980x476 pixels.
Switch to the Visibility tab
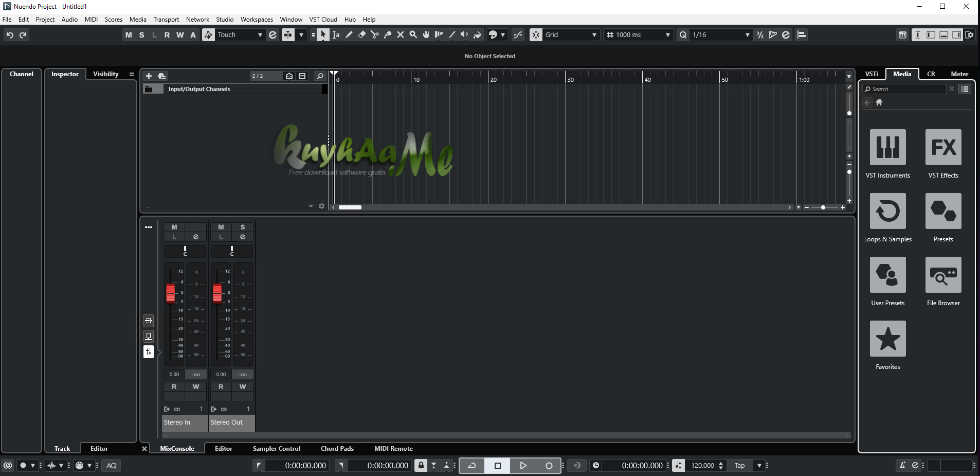pos(105,74)
